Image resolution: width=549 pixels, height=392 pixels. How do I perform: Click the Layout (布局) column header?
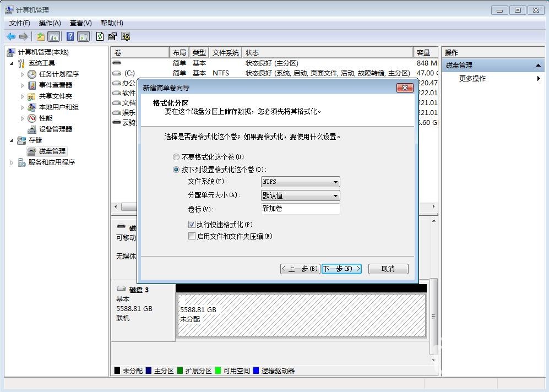pos(179,52)
